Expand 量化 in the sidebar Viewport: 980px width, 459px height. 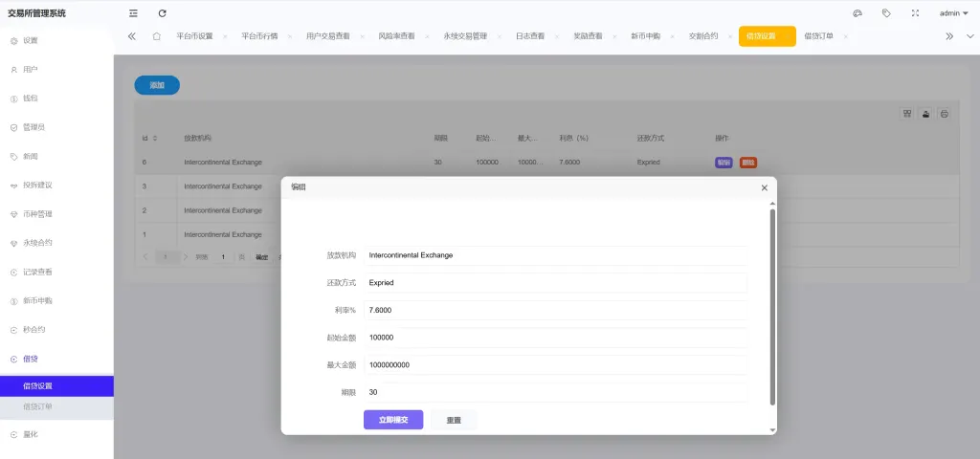56,435
